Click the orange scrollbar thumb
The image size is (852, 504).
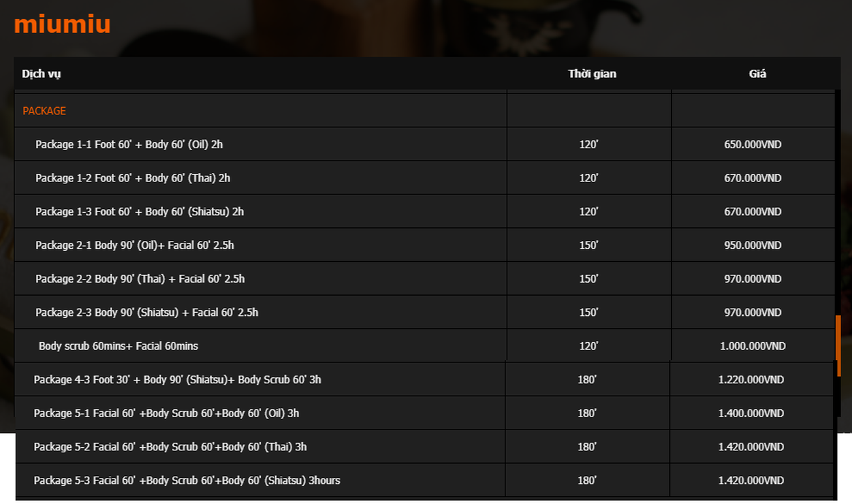point(838,346)
